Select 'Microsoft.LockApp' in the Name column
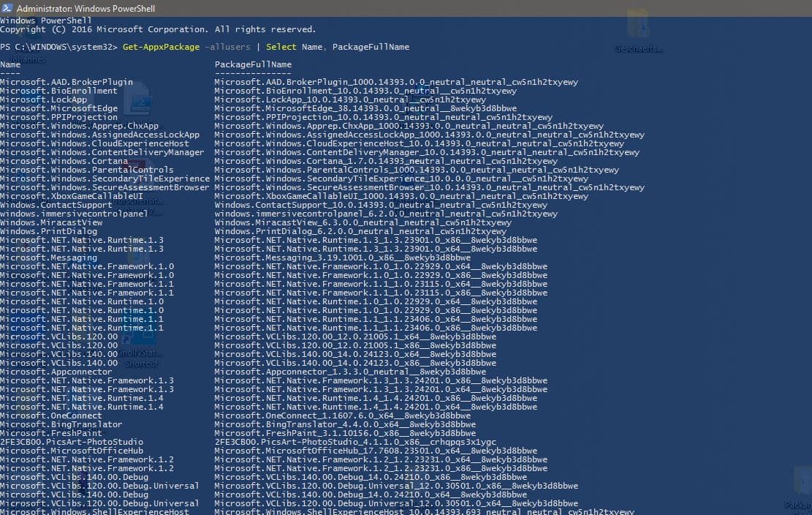The image size is (812, 515). click(x=44, y=99)
